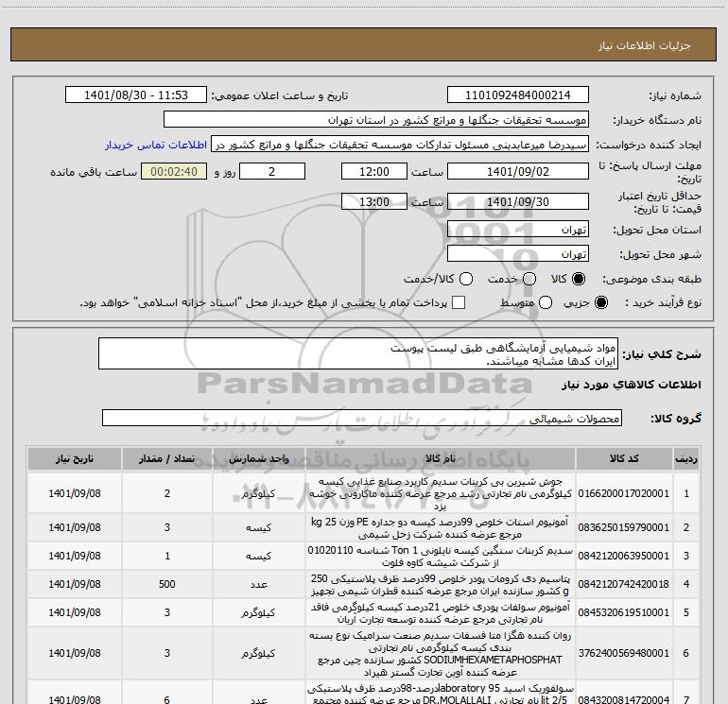The height and width of the screenshot is (704, 728).
Task: Click product code 0843200814720004
Action: click(x=624, y=699)
